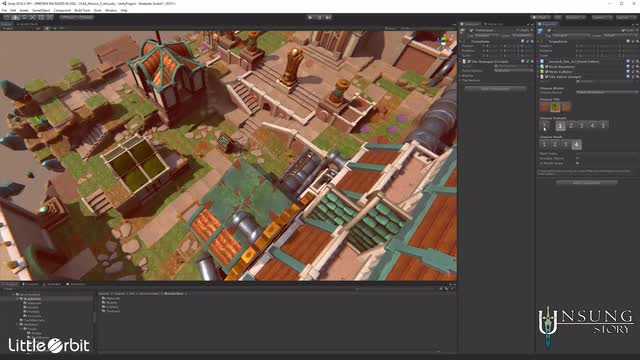Open the Assets menu

tap(24, 10)
